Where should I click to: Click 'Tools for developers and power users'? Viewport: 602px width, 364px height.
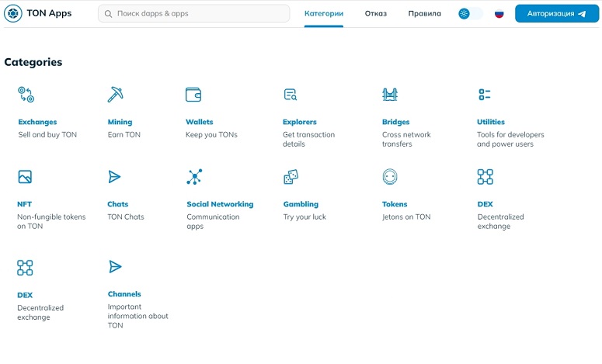tap(510, 139)
